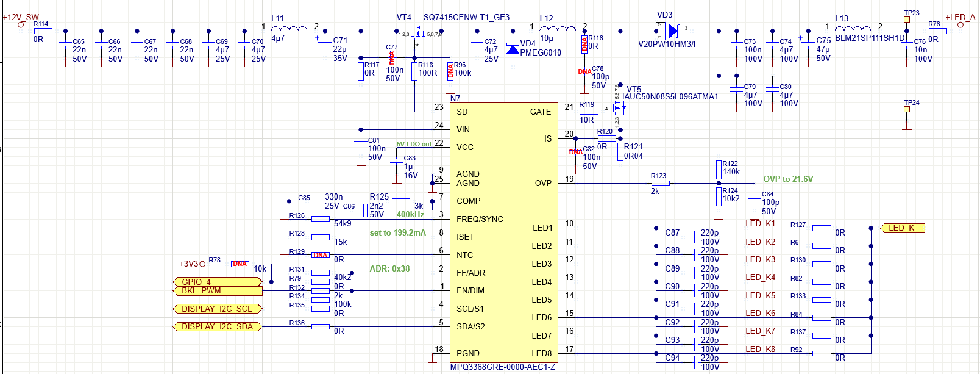
Task: Select resistor R92 symbol
Action: click(822, 353)
